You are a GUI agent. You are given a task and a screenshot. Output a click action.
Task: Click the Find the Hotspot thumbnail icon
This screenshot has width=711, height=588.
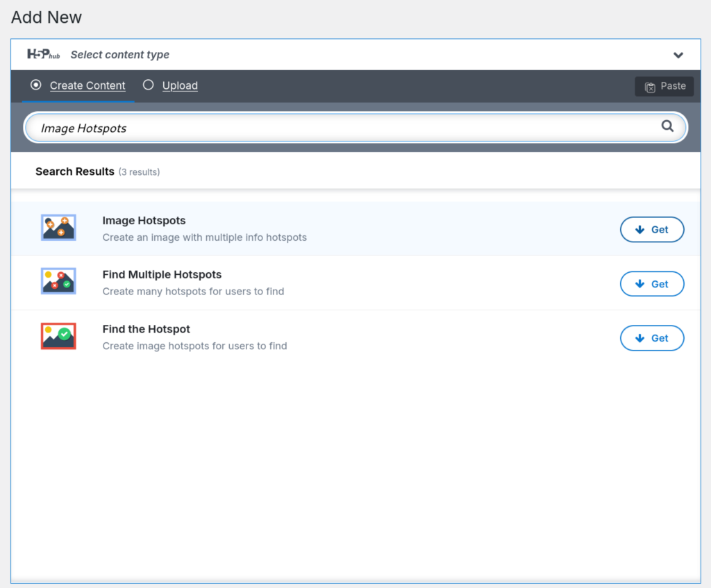(x=58, y=336)
